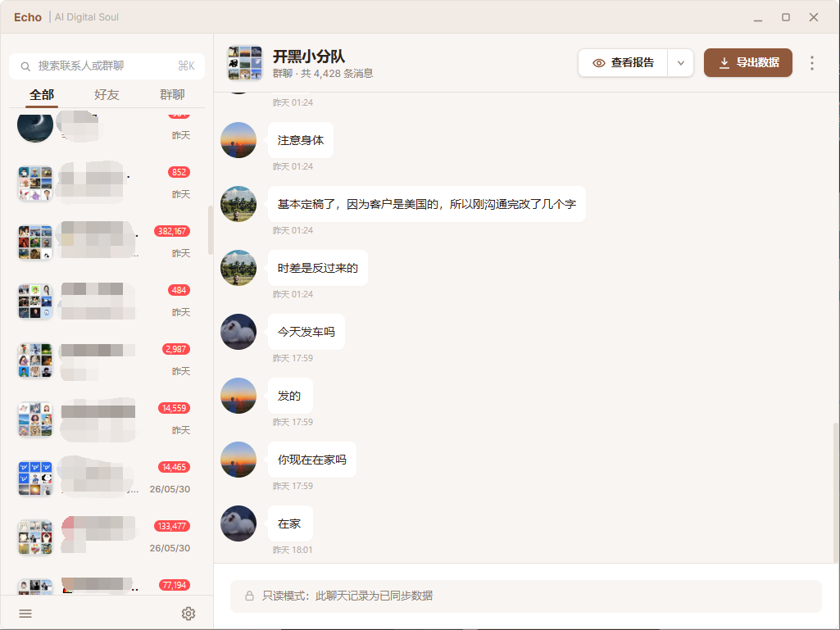This screenshot has width=840, height=630.
Task: Click the Echo app logo text
Action: [28, 17]
